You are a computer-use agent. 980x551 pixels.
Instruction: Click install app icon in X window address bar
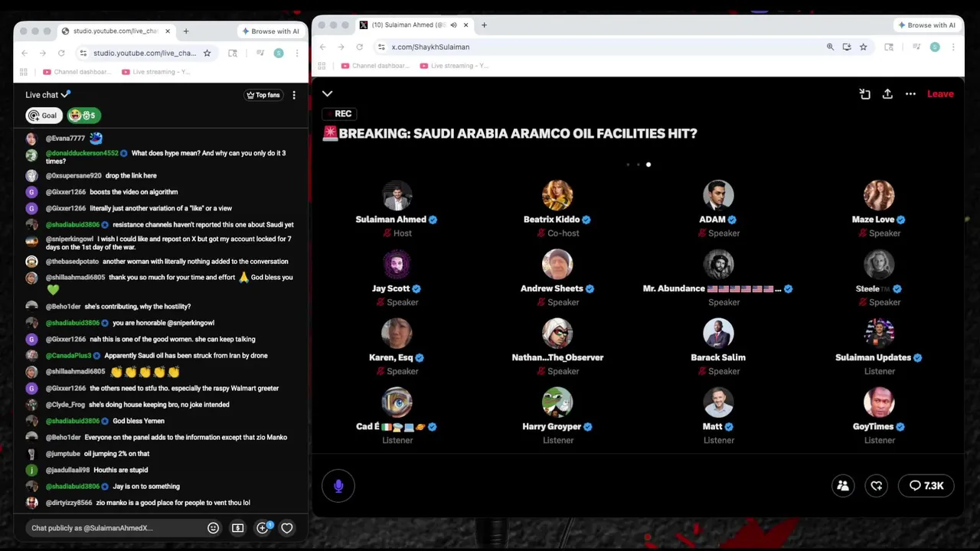tap(847, 47)
